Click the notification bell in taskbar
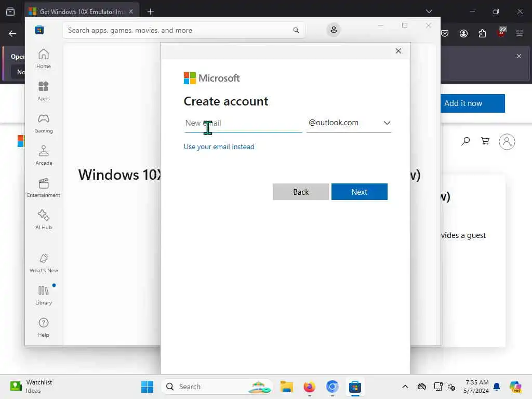This screenshot has height=399, width=532. (497, 387)
